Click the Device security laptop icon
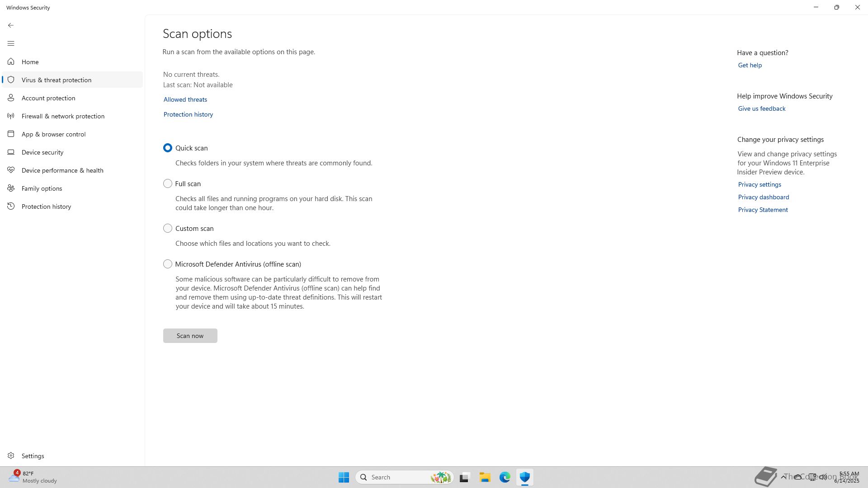Image resolution: width=868 pixels, height=488 pixels. tap(11, 152)
